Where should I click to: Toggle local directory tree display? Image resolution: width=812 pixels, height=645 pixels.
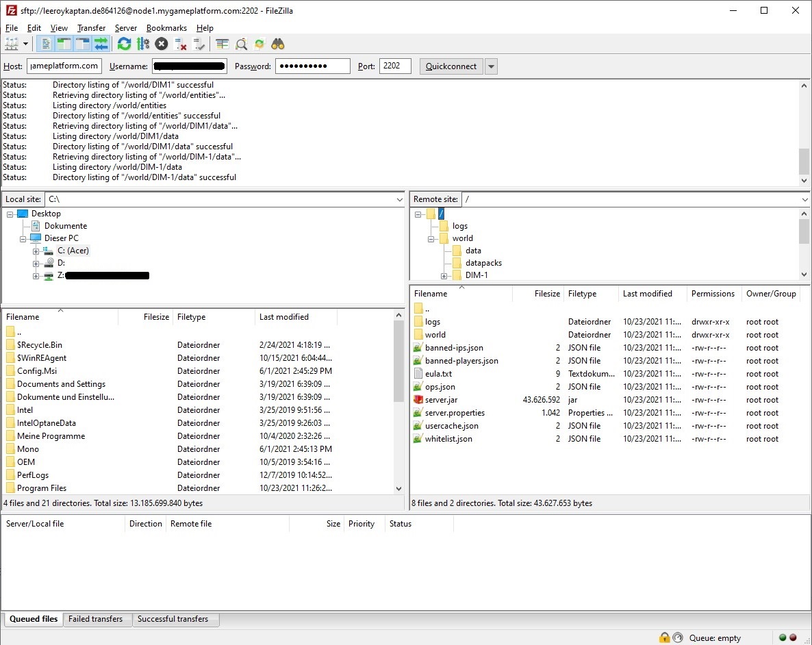click(64, 44)
